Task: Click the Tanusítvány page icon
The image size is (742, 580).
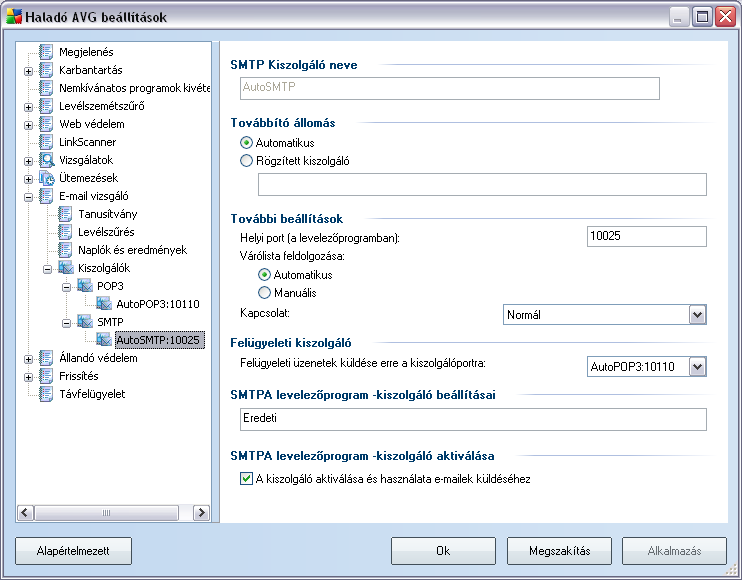Action: (x=65, y=214)
